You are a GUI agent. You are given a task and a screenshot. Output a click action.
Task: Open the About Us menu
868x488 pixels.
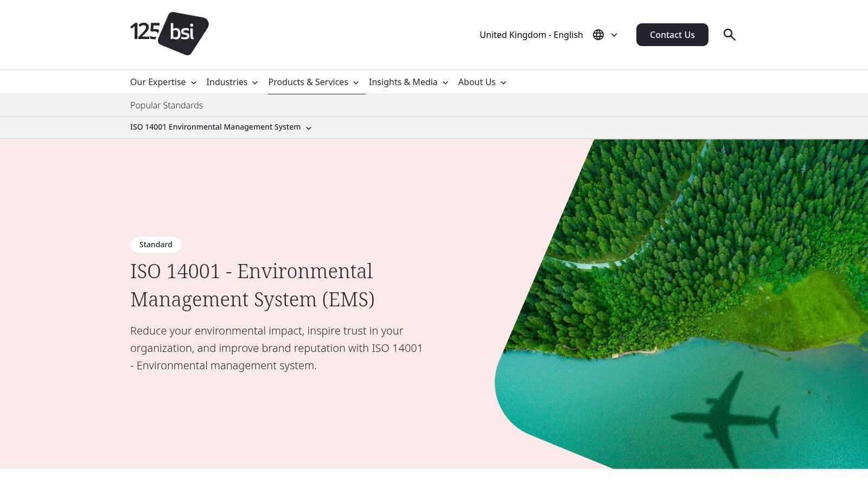pos(477,82)
